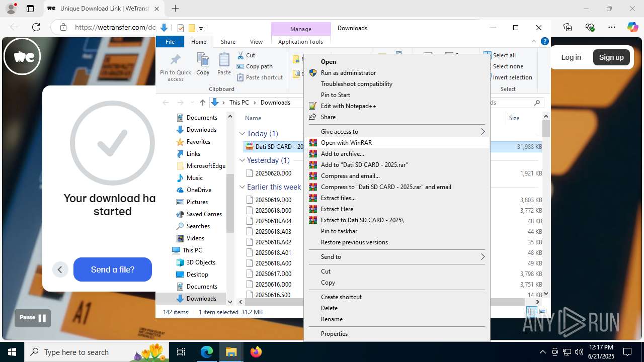
Task: Pause the WeTransfer background animation
Action: point(33,318)
